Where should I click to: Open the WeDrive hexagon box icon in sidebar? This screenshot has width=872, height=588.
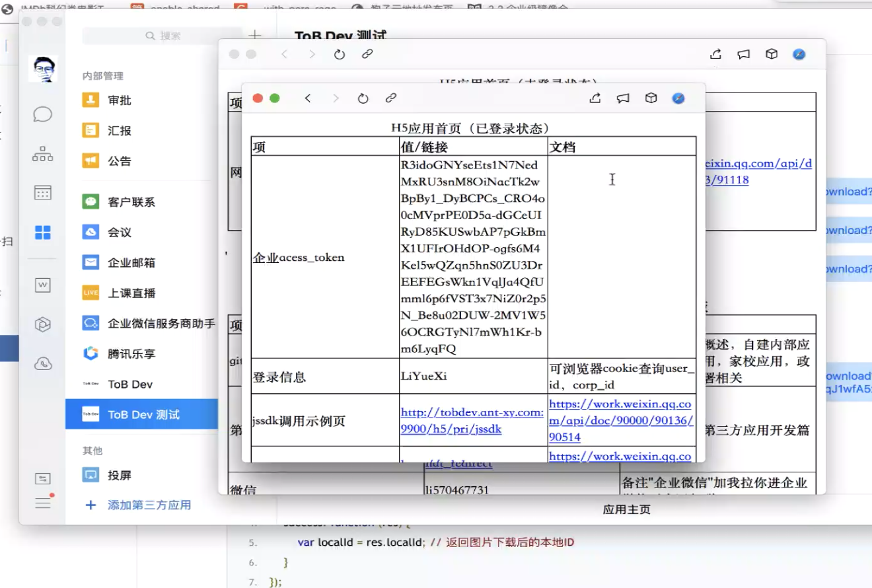tap(43, 324)
